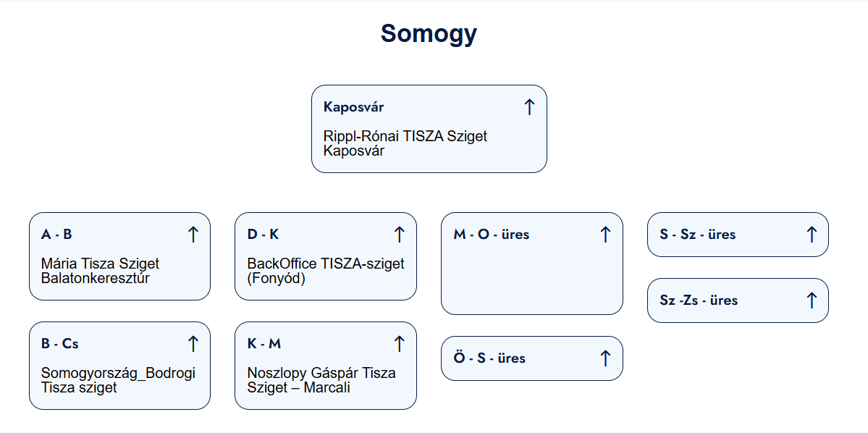Select the M - O - üres label
The height and width of the screenshot is (433, 868).
[491, 235]
